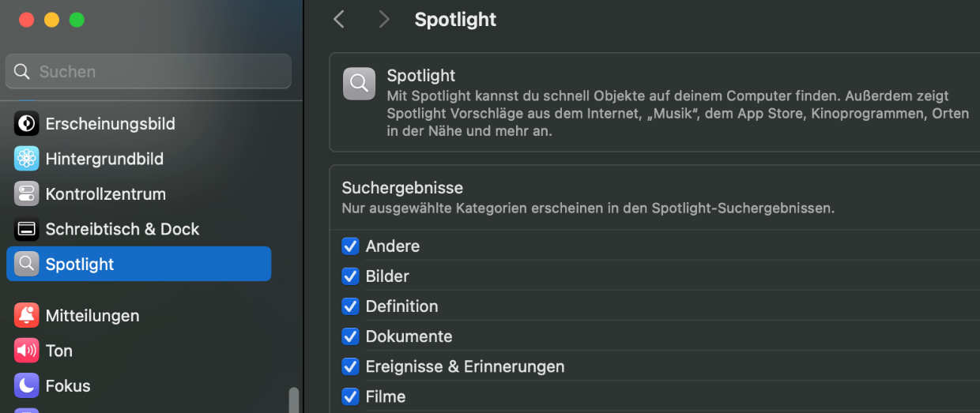
Task: Go forward with the right chevron
Action: click(384, 19)
